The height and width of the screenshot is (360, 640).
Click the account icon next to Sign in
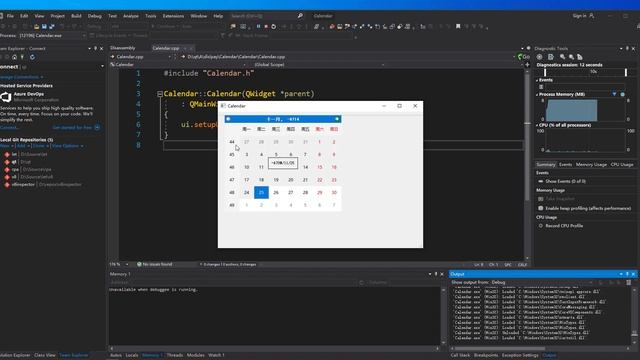point(592,16)
